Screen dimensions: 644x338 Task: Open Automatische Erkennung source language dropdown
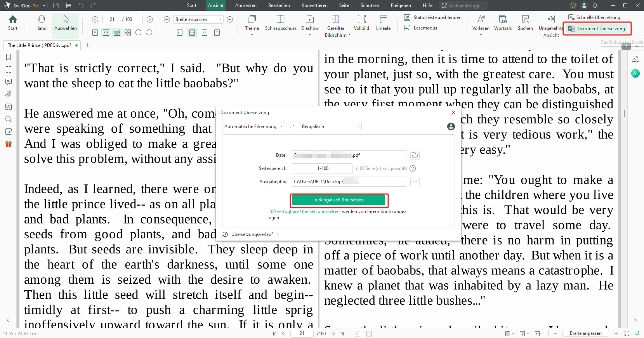tap(253, 127)
